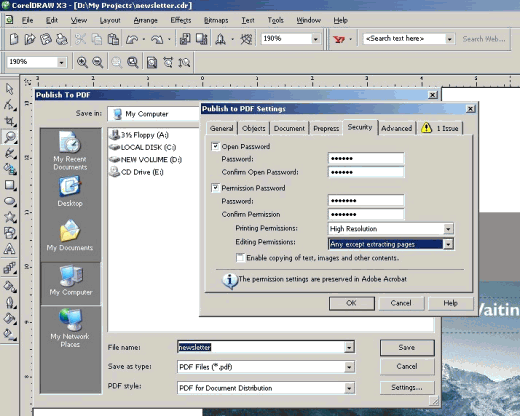Click Cancel in Publish To PDF dialog
Image resolution: width=520 pixels, height=416 pixels.
(x=407, y=366)
